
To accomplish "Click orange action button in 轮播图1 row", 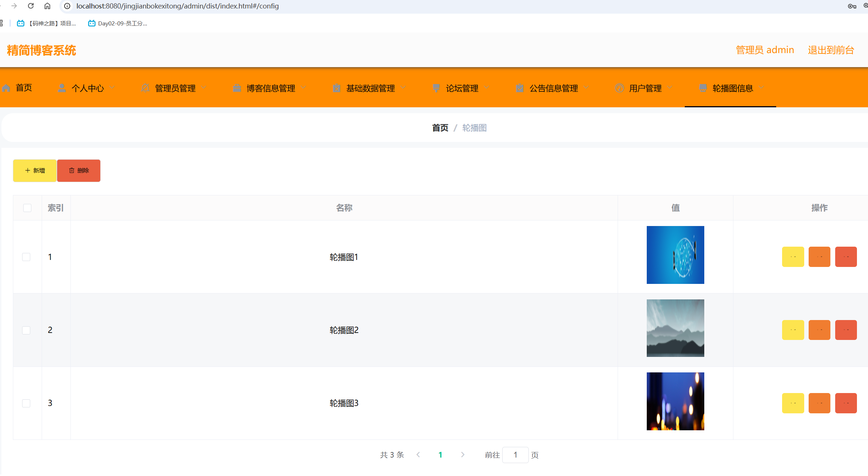I will click(819, 257).
